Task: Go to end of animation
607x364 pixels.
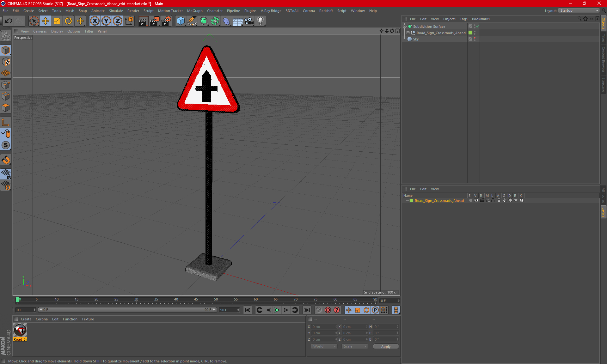Action: [x=307, y=310]
